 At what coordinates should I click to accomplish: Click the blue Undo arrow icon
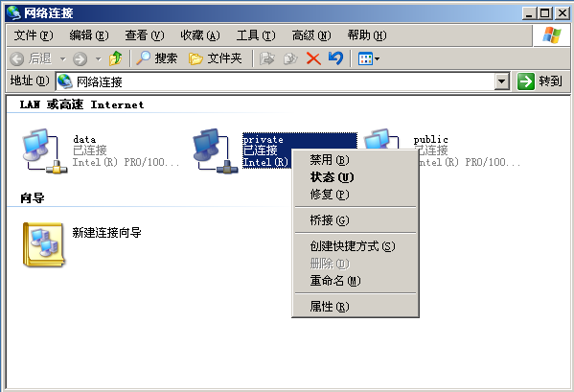[x=335, y=58]
